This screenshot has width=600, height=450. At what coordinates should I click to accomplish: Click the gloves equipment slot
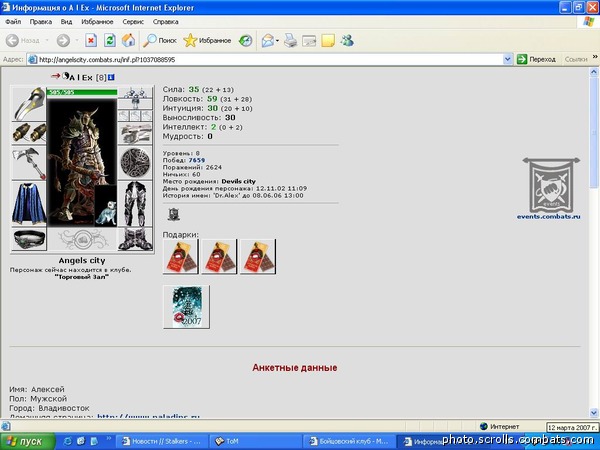135,134
